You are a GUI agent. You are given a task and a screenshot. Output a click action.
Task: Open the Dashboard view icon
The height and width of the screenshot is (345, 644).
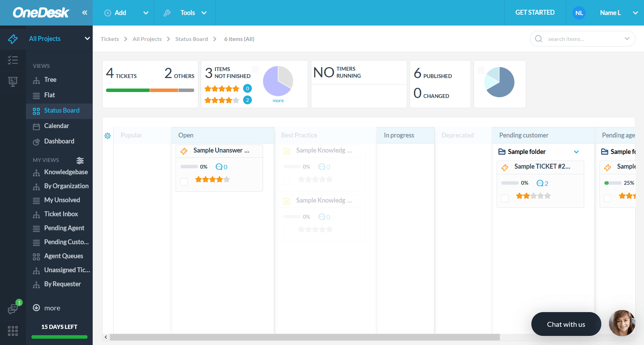pos(36,141)
